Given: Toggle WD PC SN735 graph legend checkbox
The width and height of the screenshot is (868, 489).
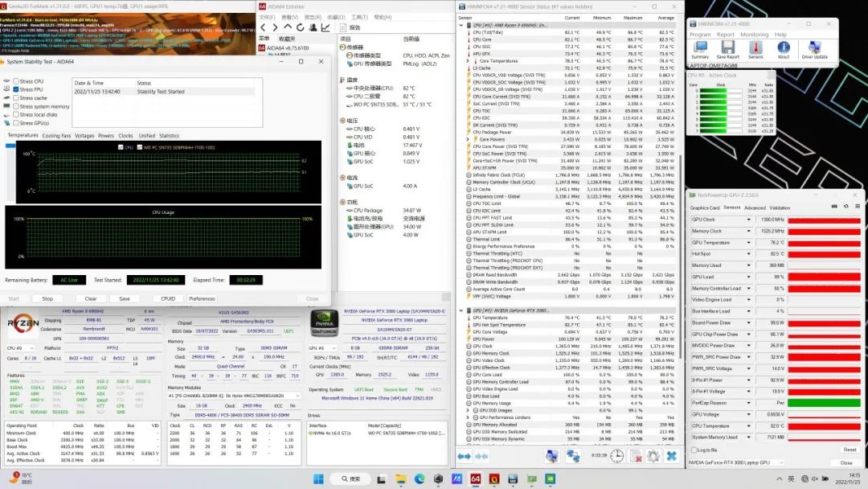Looking at the screenshot, I should point(140,147).
